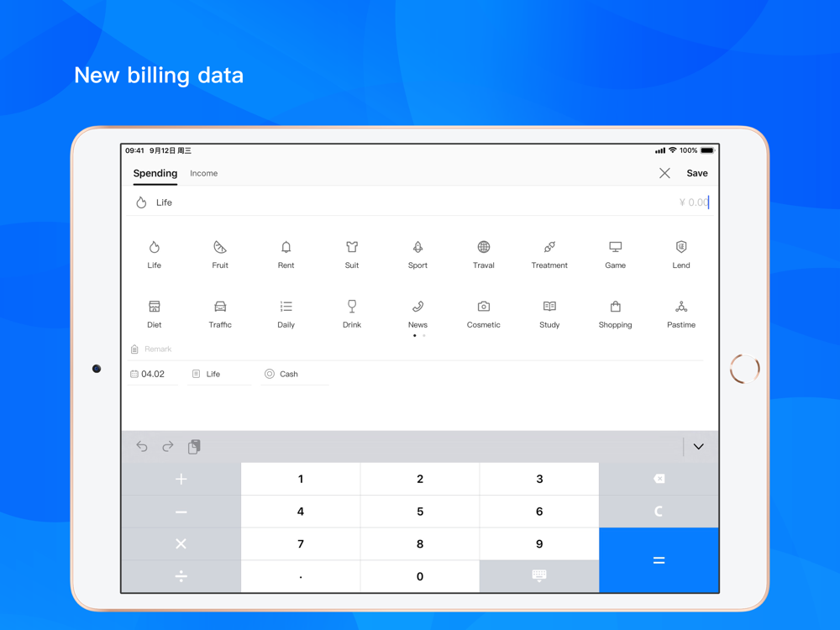
Task: Tap the number 1 key
Action: tap(301, 479)
